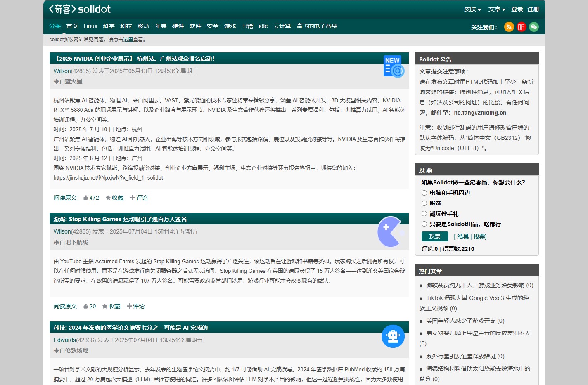Select the 服饰 poll option

(x=424, y=203)
